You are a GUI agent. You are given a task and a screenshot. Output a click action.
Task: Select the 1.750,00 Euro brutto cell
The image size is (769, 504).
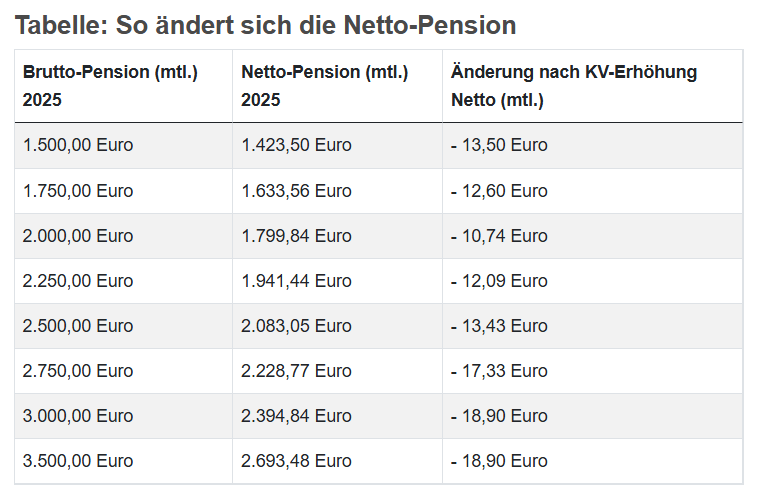tap(78, 191)
